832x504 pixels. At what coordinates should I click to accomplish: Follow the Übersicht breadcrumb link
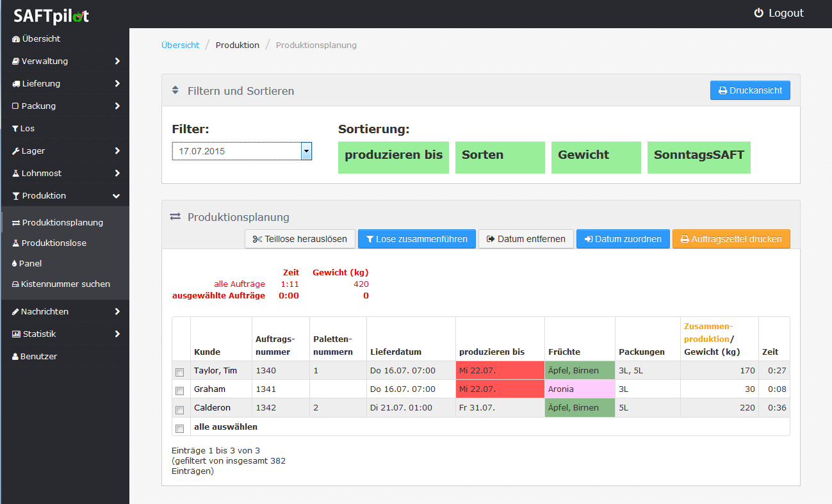click(180, 45)
